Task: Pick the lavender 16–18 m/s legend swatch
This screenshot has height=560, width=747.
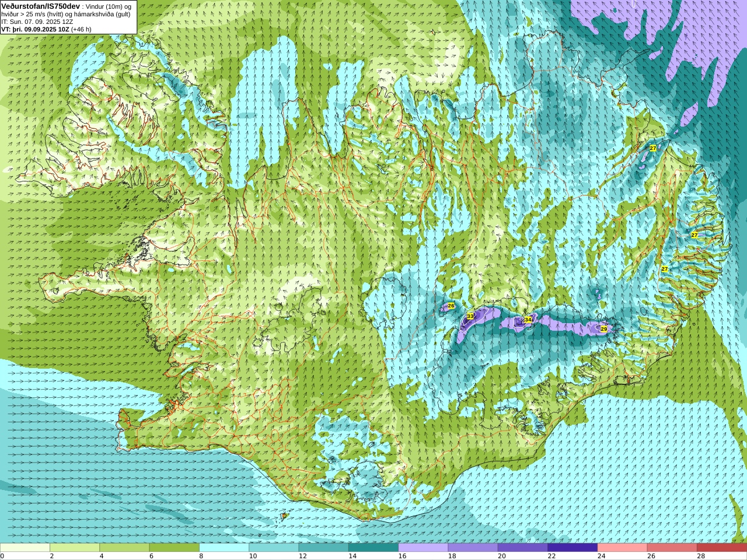Action: tap(423, 548)
